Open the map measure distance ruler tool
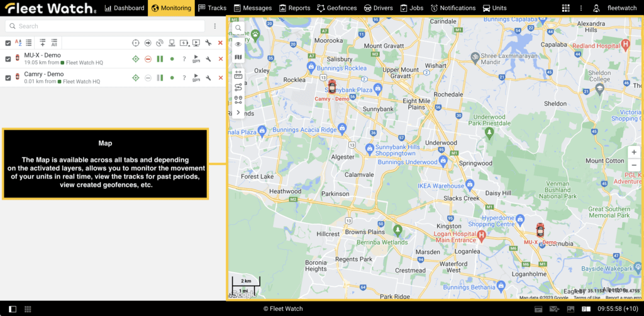Image resolution: width=644 pixels, height=316 pixels. tap(238, 74)
